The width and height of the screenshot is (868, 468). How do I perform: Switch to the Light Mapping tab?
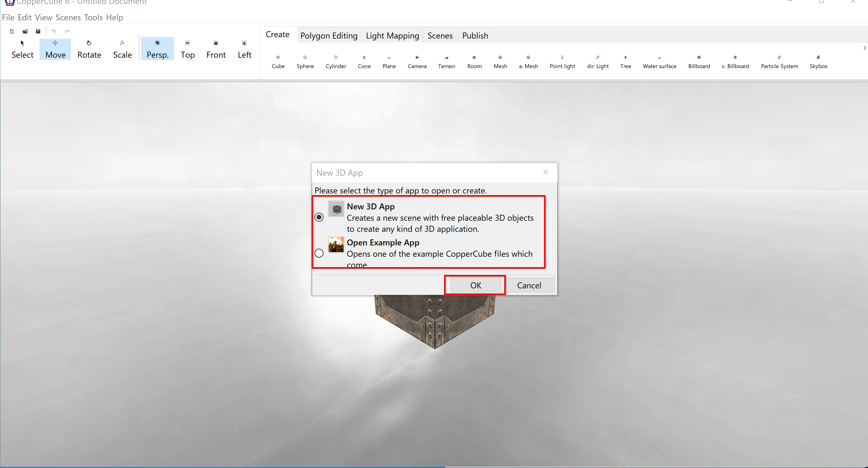tap(392, 35)
